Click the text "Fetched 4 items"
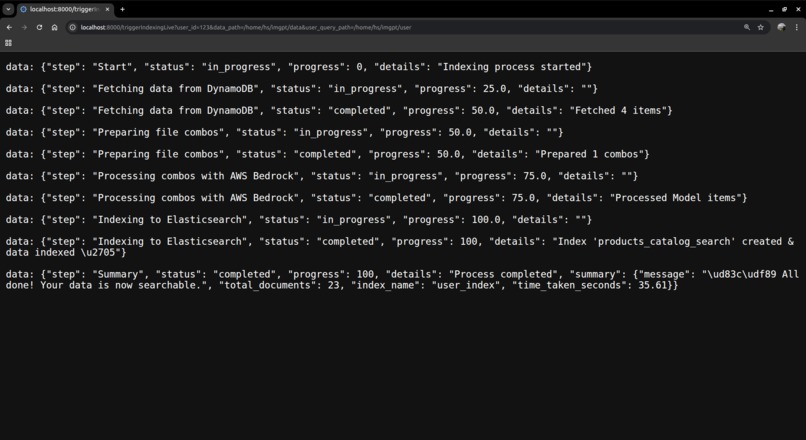This screenshot has height=440, width=806. 617,111
